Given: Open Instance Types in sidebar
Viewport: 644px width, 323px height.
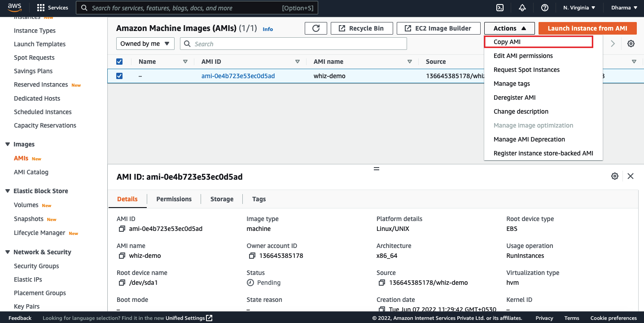Looking at the screenshot, I should (35, 31).
